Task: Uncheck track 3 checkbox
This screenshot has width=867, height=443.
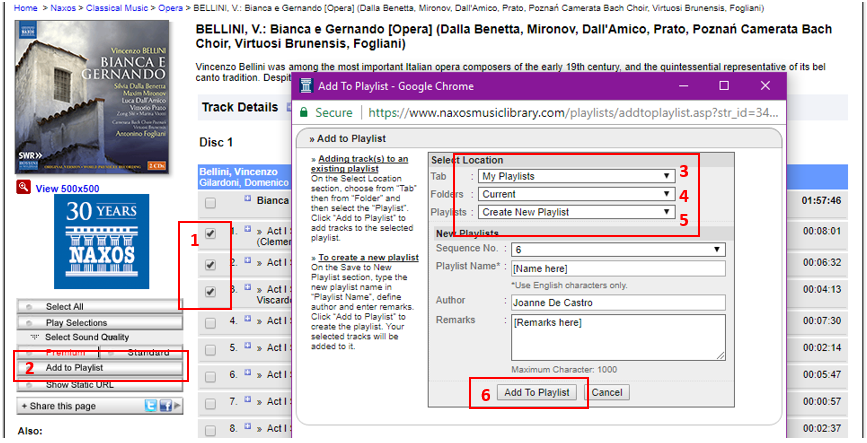Action: tap(210, 292)
